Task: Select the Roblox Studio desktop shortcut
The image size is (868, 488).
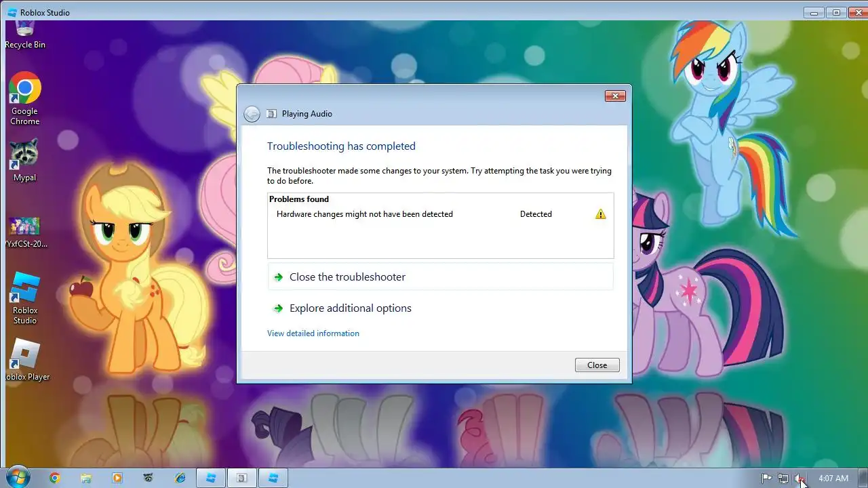Action: coord(25,298)
